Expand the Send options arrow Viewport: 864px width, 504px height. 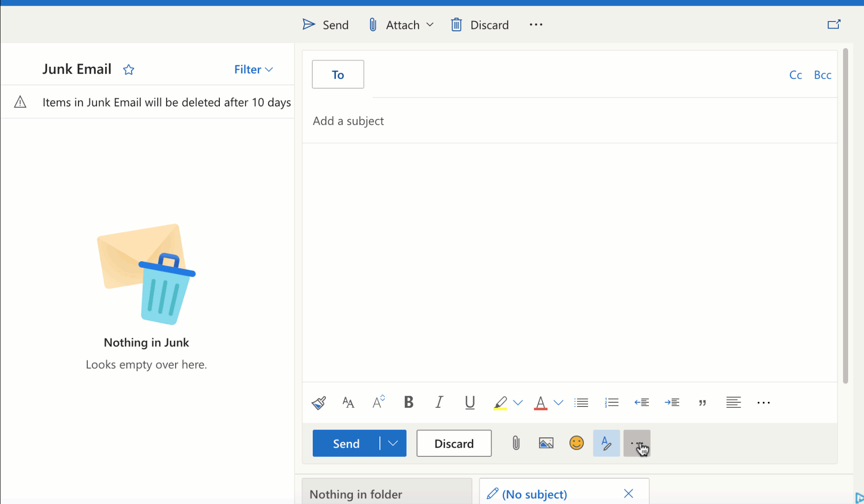click(x=393, y=443)
